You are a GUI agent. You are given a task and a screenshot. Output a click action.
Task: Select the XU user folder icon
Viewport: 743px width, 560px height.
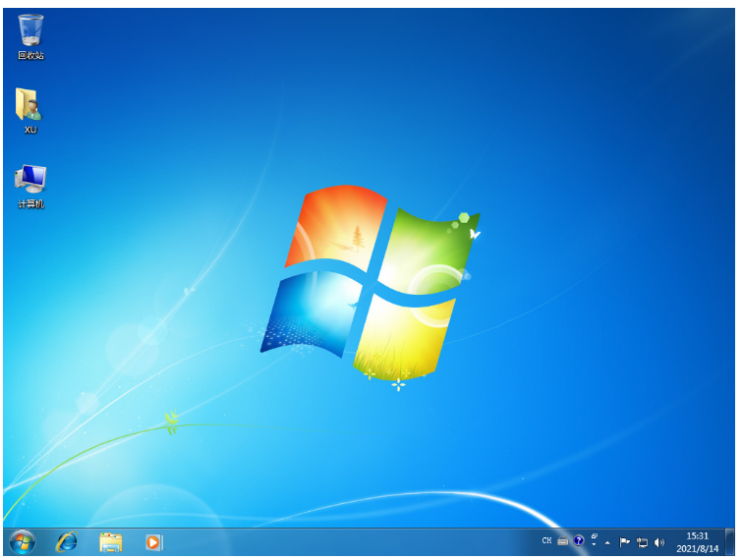29,106
